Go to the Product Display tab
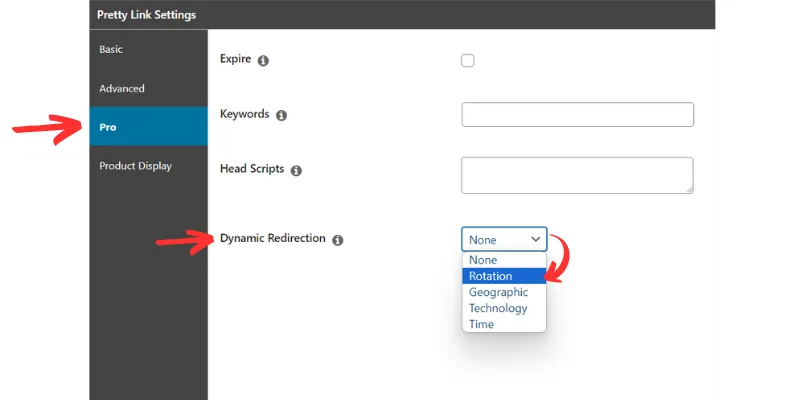Viewport: 800px width, 400px height. pos(135,166)
